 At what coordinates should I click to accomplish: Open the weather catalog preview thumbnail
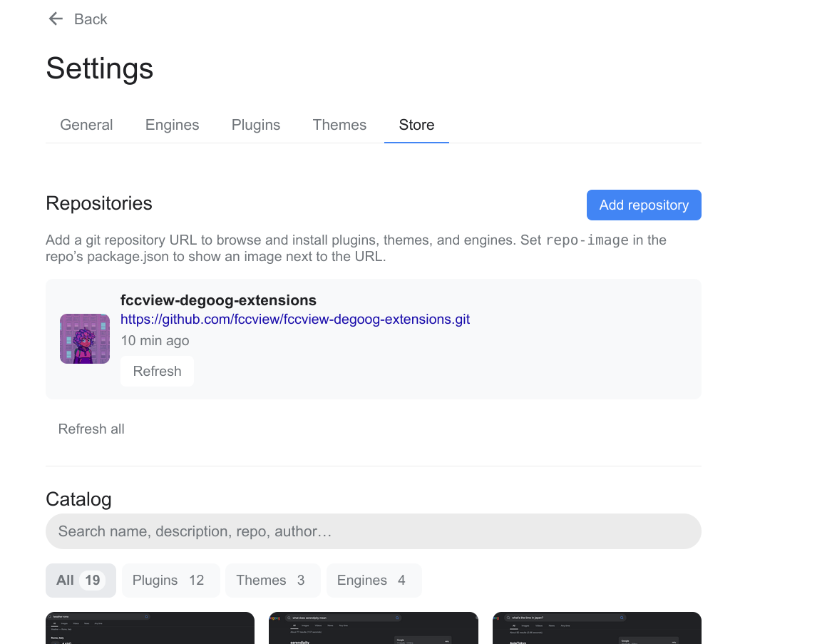pyautogui.click(x=150, y=628)
